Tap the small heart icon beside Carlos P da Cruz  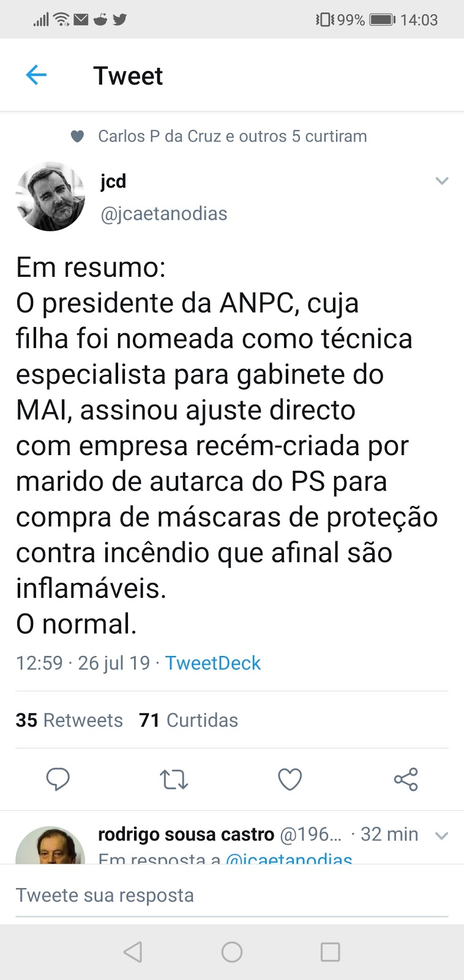[77, 137]
